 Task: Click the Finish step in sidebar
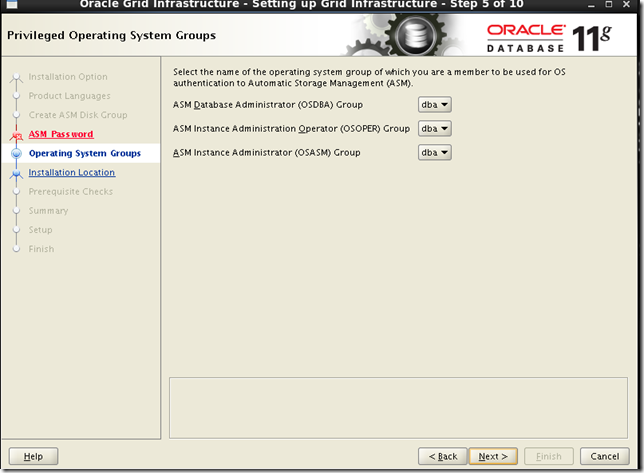[x=41, y=249]
